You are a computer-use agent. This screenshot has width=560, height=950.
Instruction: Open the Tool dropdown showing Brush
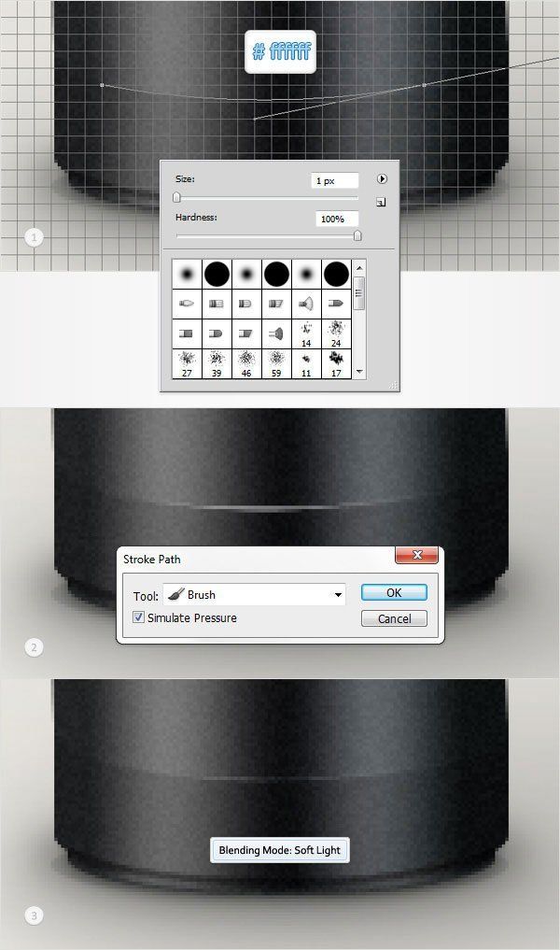point(254,595)
